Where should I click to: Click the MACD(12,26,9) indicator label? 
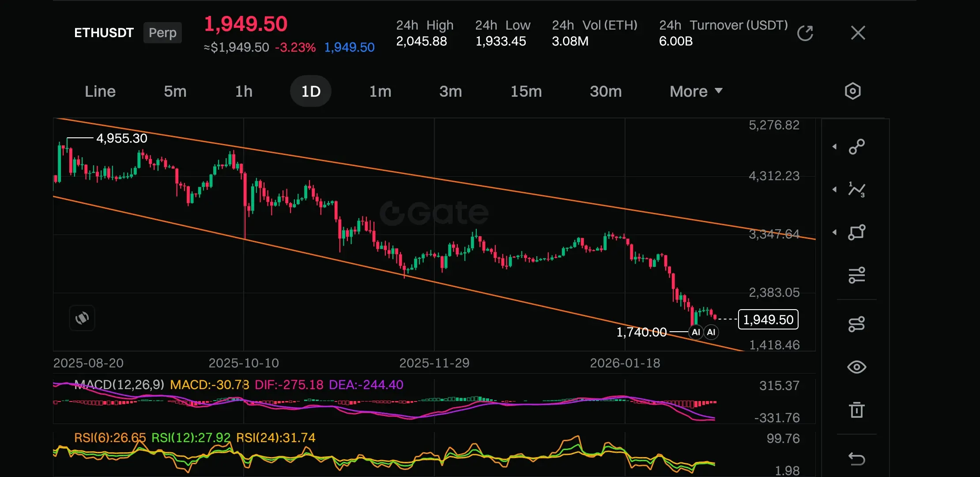click(119, 385)
